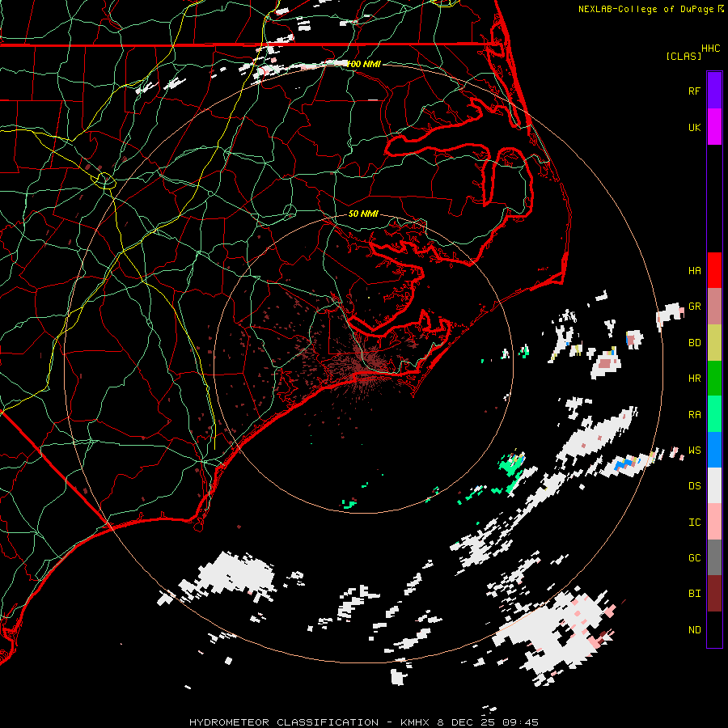Click the '100 NMI' range ring label
Screen dimensions: 728x728
363,64
